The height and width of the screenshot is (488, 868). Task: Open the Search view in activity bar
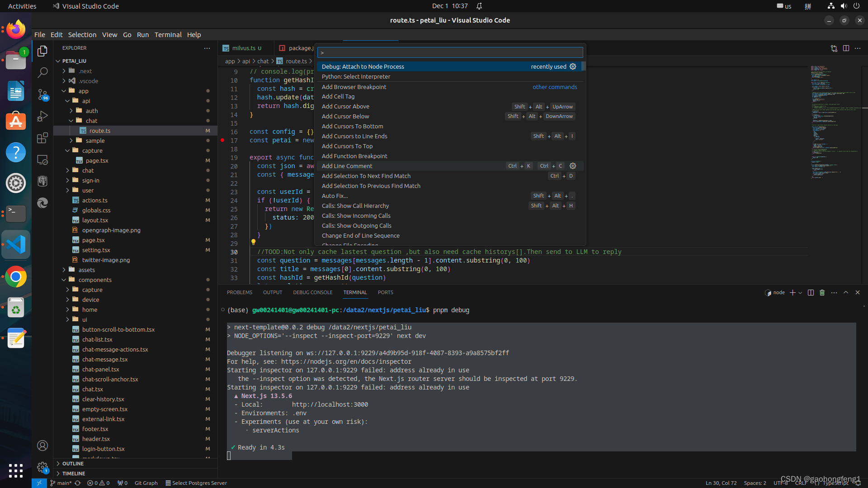42,72
